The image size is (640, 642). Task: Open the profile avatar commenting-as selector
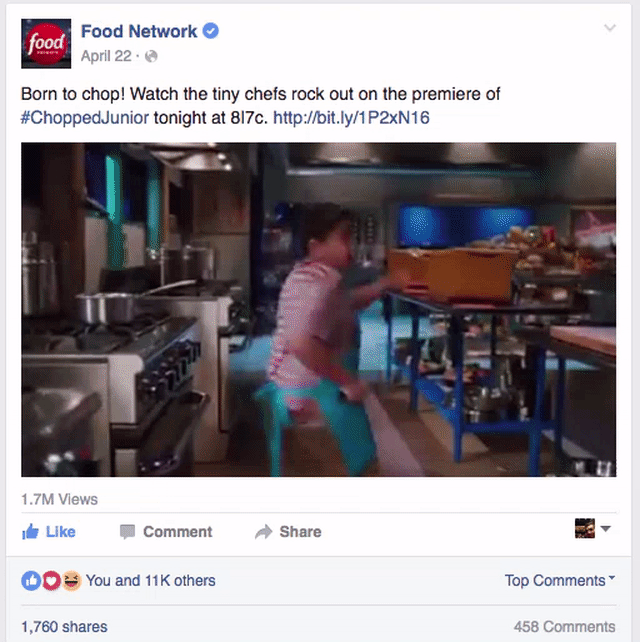coord(593,528)
